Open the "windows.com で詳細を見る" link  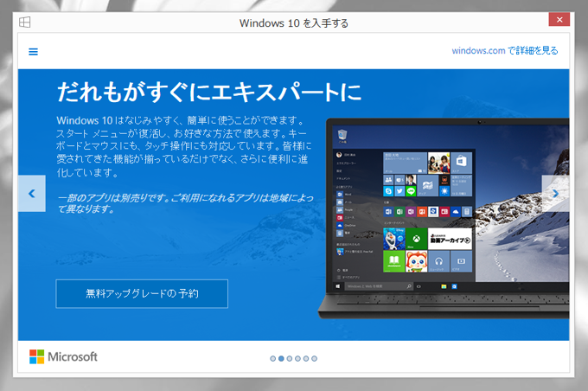pos(505,51)
